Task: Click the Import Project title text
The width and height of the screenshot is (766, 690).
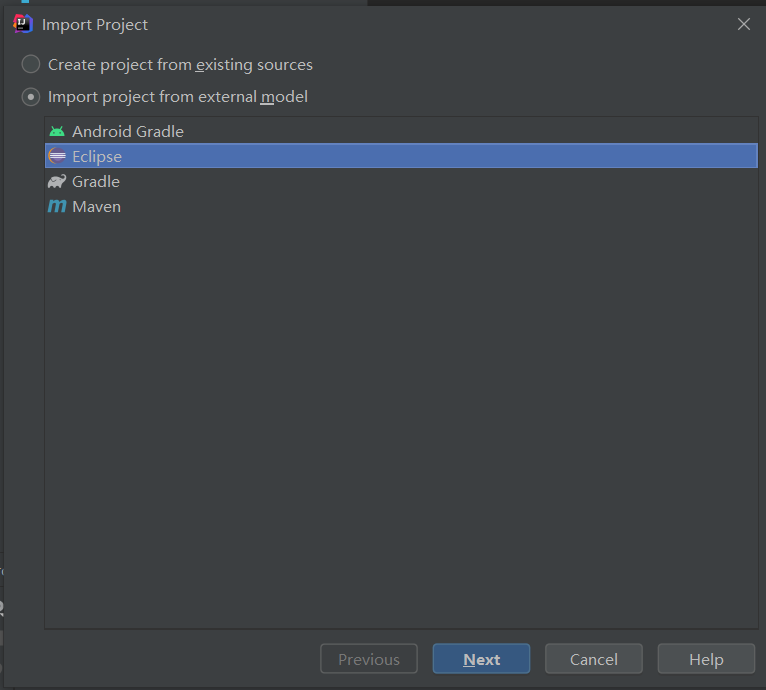Action: point(95,25)
